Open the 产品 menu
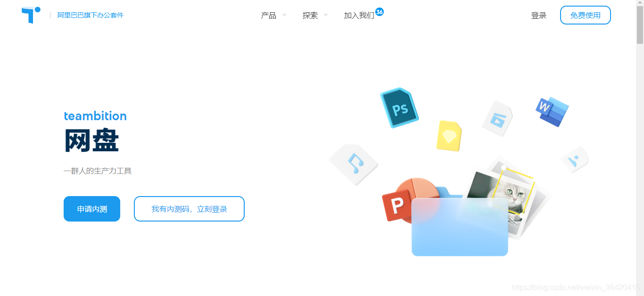This screenshot has height=296, width=644. click(x=269, y=15)
